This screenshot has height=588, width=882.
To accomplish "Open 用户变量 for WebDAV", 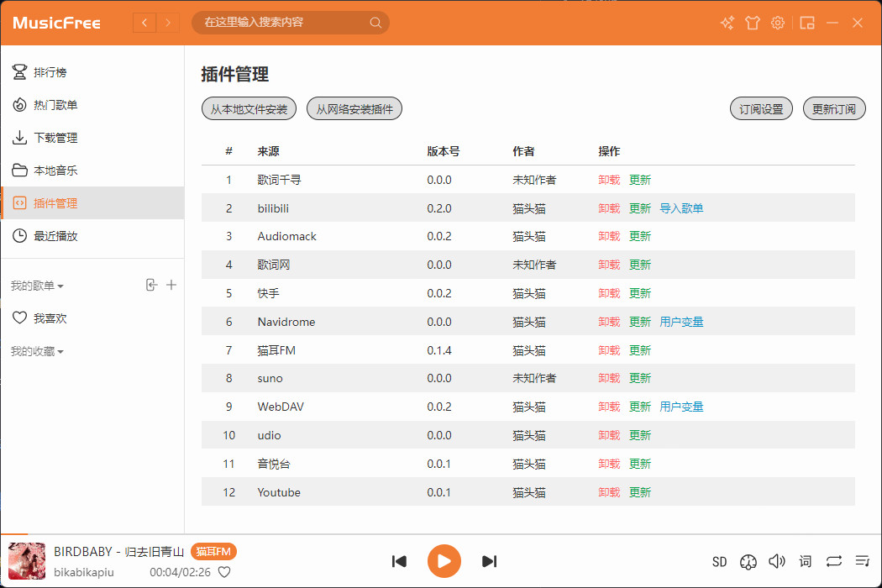I will click(x=681, y=407).
